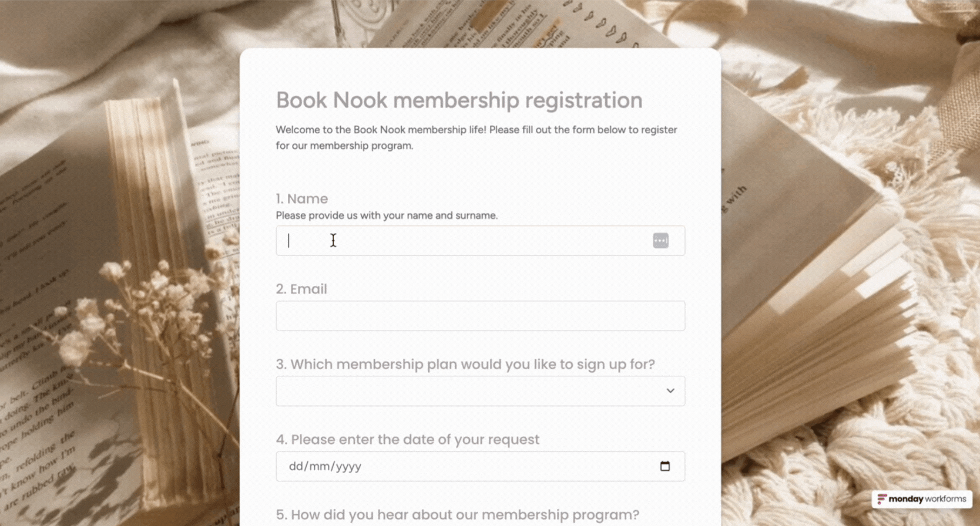Image resolution: width=980 pixels, height=526 pixels.
Task: Expand the membership plan chevron arrow
Action: point(670,391)
